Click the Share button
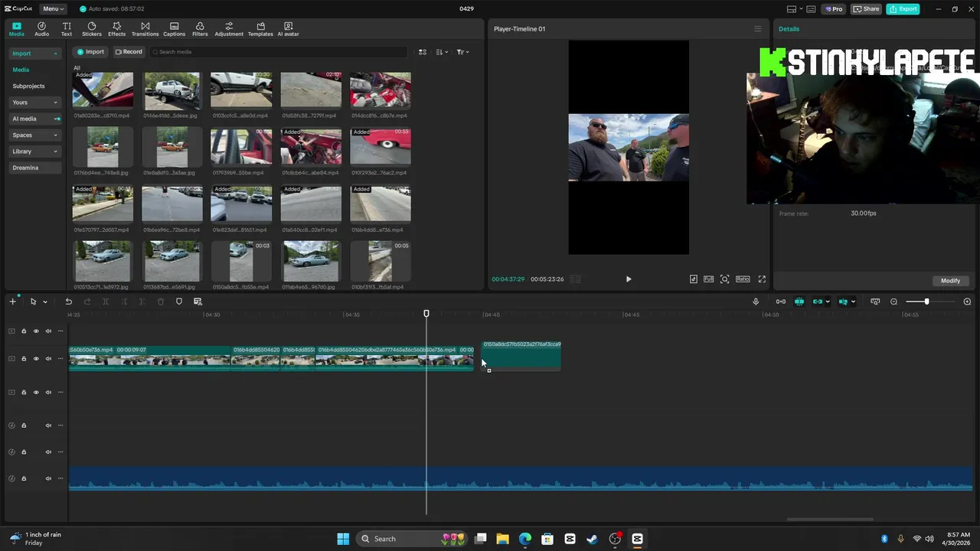 coord(867,9)
